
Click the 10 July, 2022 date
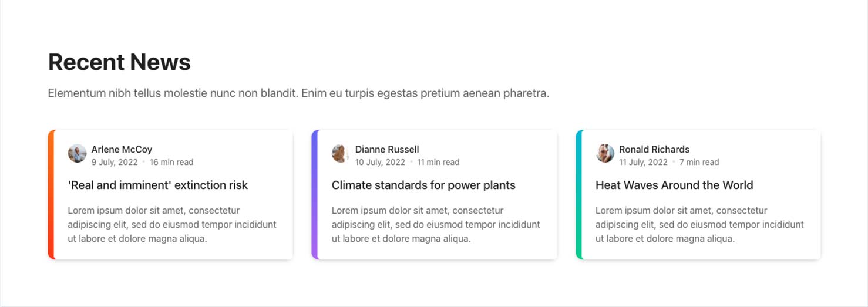point(380,162)
